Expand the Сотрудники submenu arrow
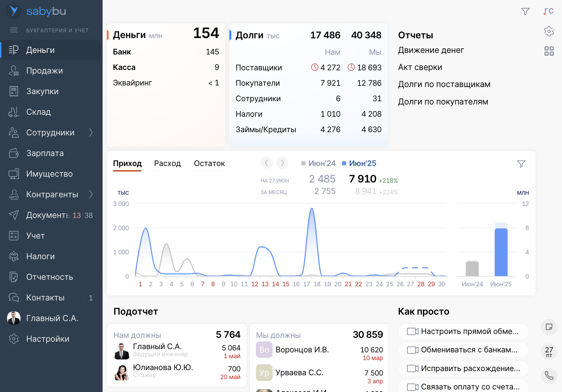This screenshot has height=392, width=562. click(x=91, y=132)
